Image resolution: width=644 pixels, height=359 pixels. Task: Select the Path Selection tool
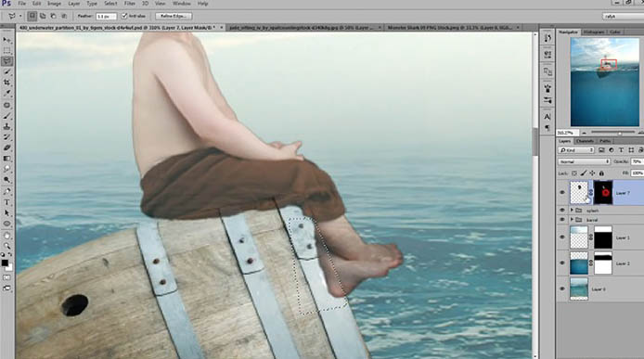coord(7,213)
